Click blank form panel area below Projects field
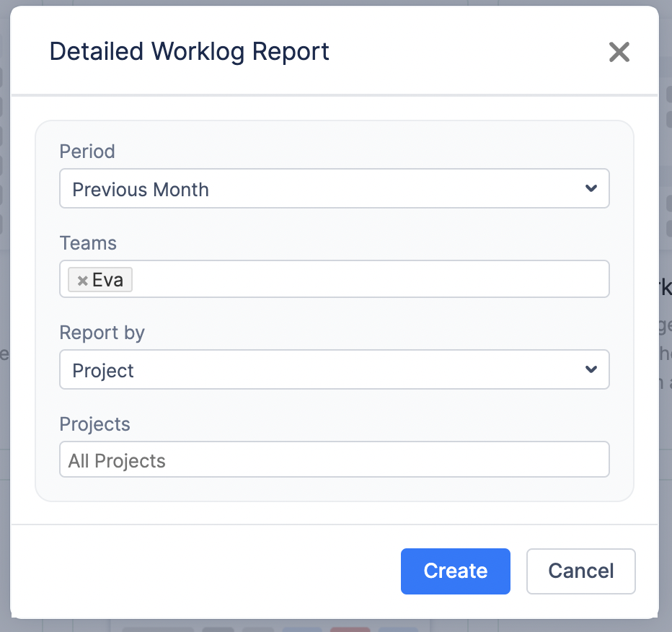Screen dimensions: 672x632 tap(334, 489)
